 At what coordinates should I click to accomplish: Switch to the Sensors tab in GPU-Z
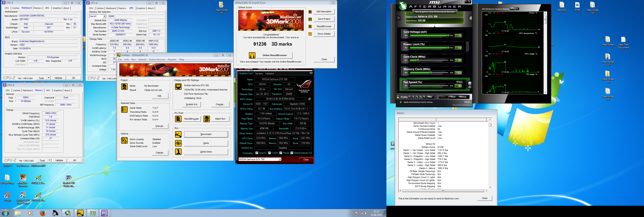pos(259,73)
